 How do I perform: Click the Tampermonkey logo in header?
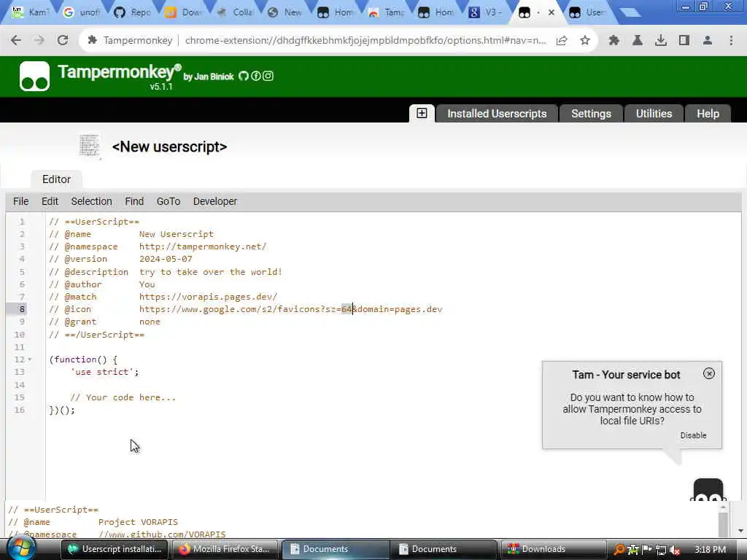[34, 76]
